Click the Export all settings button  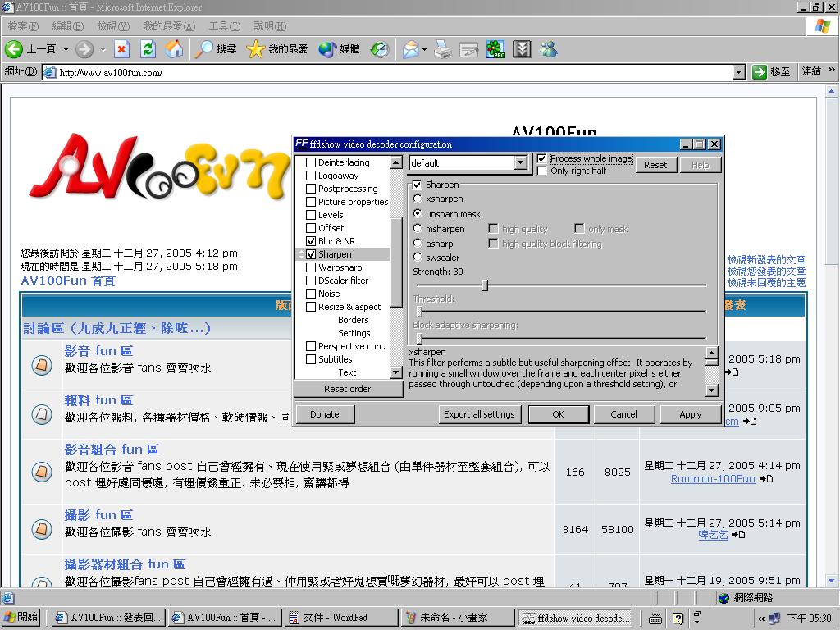pyautogui.click(x=479, y=414)
